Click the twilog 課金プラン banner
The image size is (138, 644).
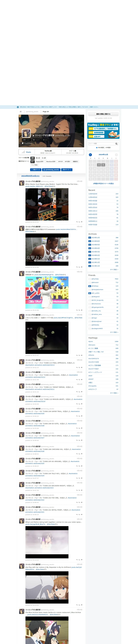click(x=103, y=131)
